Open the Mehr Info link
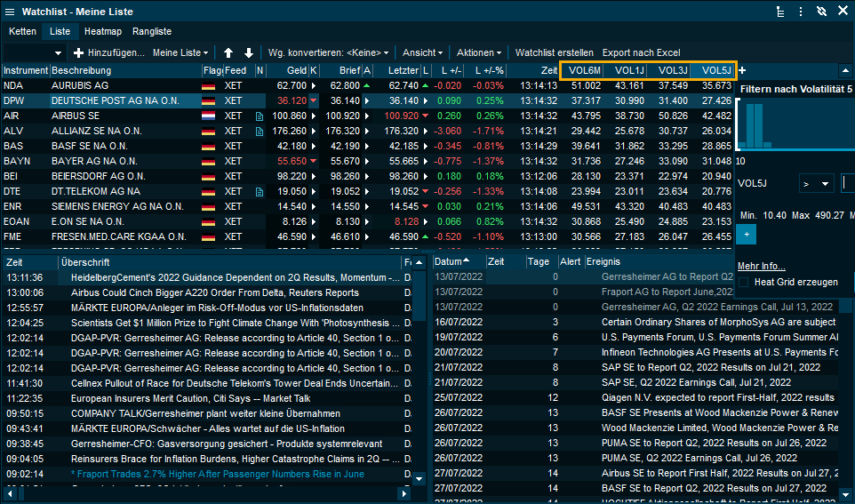The height and width of the screenshot is (504, 855). click(761, 266)
